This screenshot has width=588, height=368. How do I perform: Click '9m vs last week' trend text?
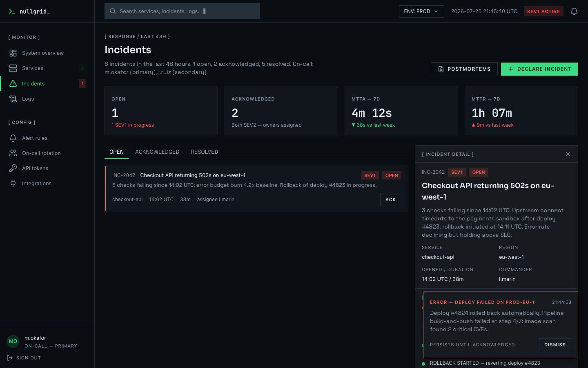(495, 125)
